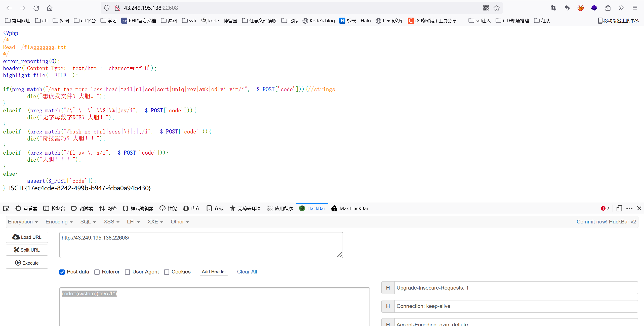Image resolution: width=644 pixels, height=326 pixels.
Task: Bookmark this page with star icon
Action: 496,8
